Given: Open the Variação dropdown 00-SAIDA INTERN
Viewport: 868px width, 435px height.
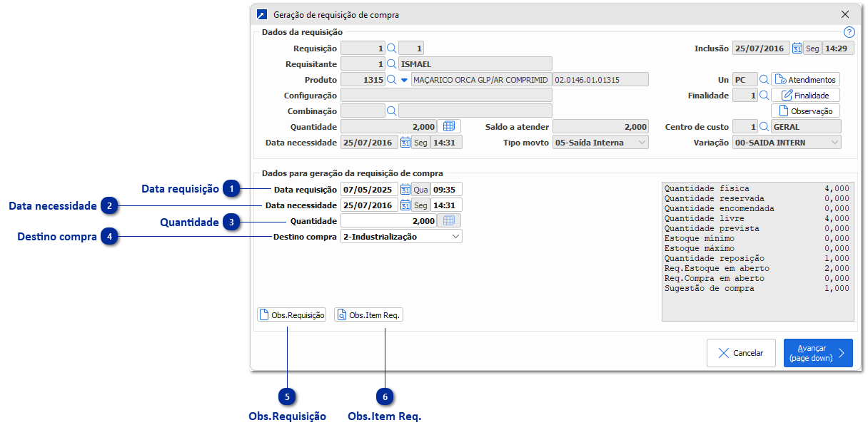Looking at the screenshot, I should tap(787, 143).
